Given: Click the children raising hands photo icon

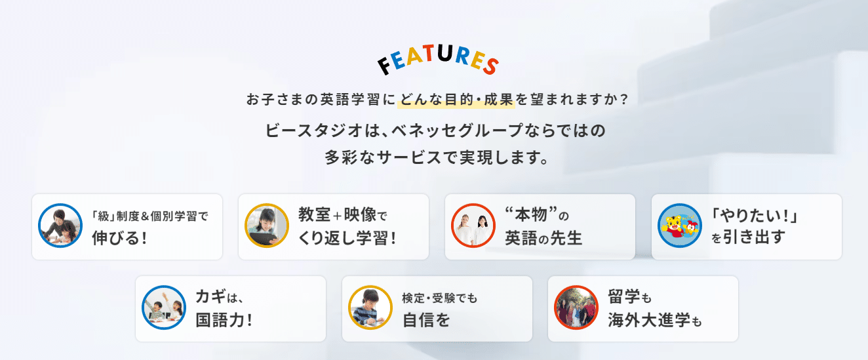Looking at the screenshot, I should click(164, 308).
